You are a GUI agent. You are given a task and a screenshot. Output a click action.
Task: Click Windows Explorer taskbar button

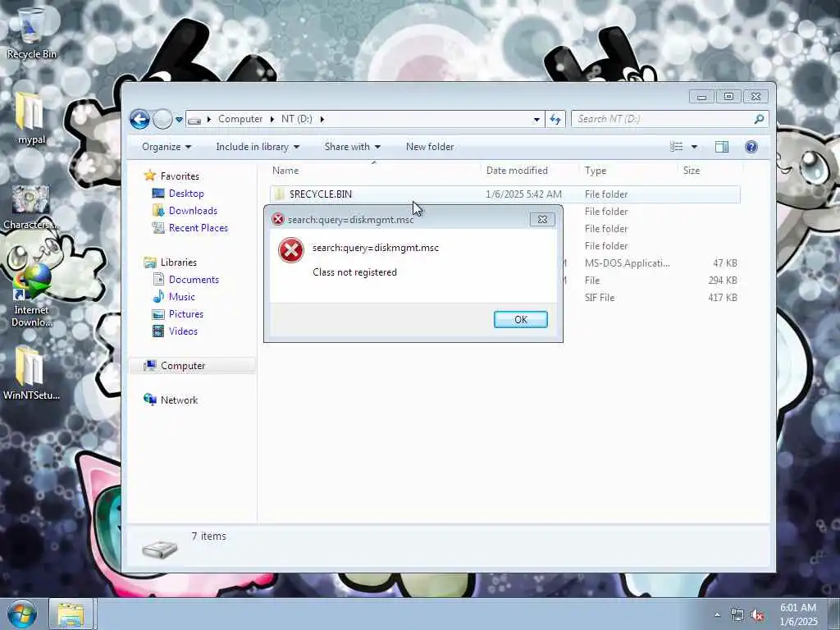coord(71,614)
